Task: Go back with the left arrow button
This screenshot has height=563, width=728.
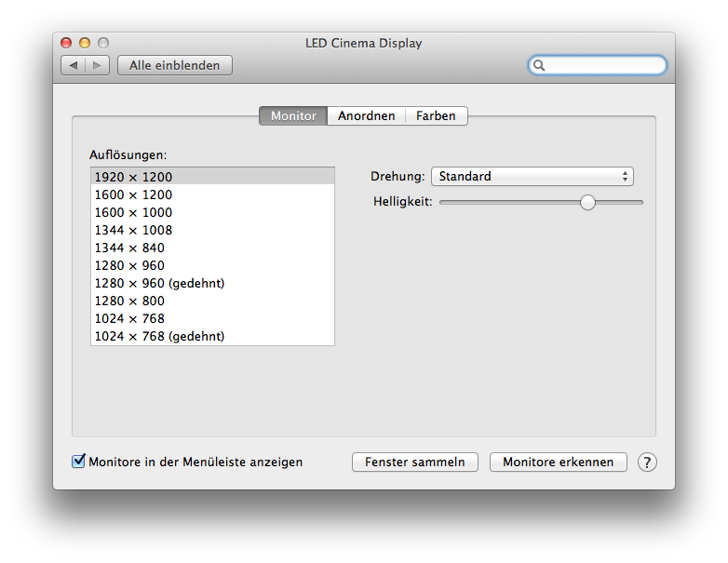Action: point(74,65)
